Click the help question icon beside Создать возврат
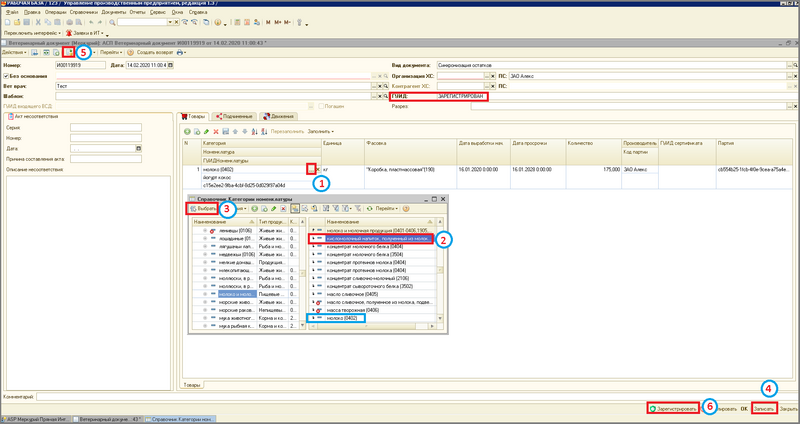Viewport: 800px width, 424px height. [x=130, y=52]
